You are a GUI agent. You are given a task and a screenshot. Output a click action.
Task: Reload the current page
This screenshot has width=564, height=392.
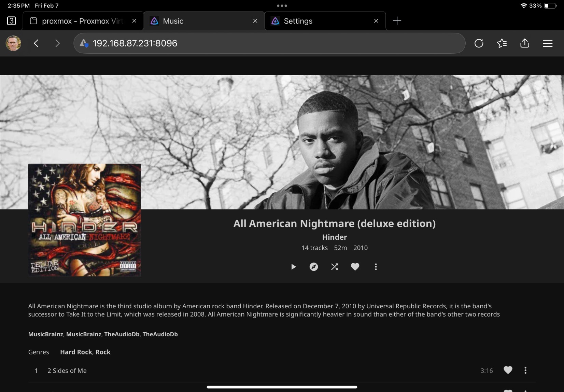tap(479, 43)
